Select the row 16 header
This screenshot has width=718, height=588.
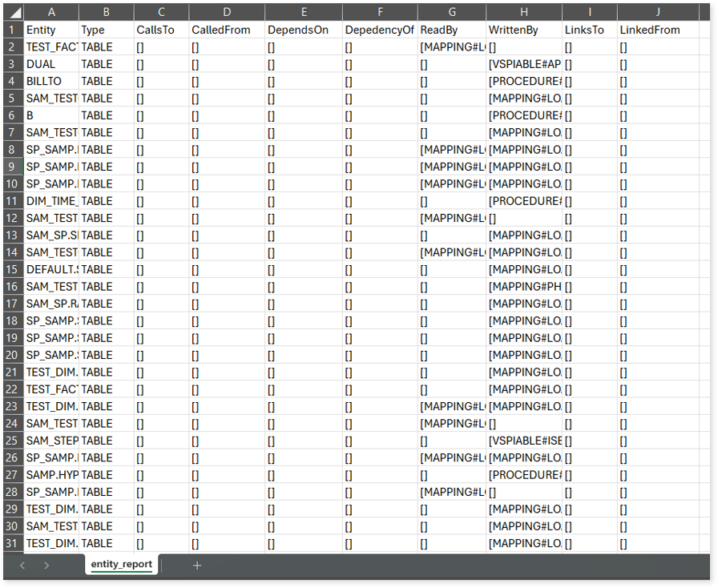coord(12,287)
